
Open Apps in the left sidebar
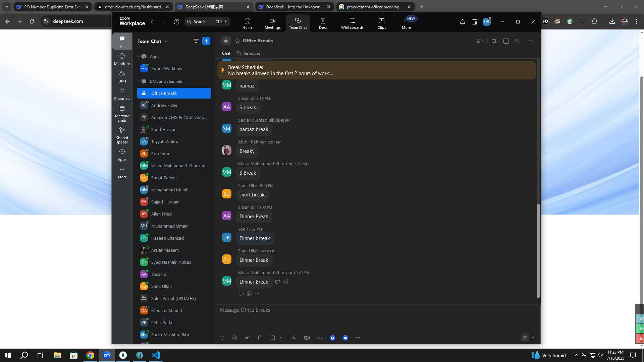point(122,155)
